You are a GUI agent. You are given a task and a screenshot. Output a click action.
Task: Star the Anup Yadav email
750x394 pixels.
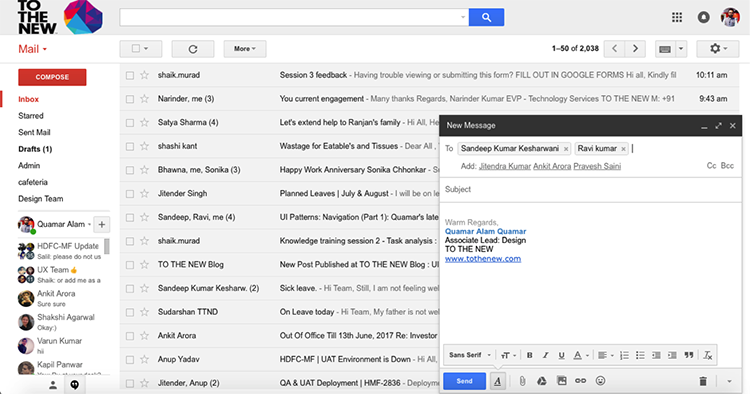point(144,359)
